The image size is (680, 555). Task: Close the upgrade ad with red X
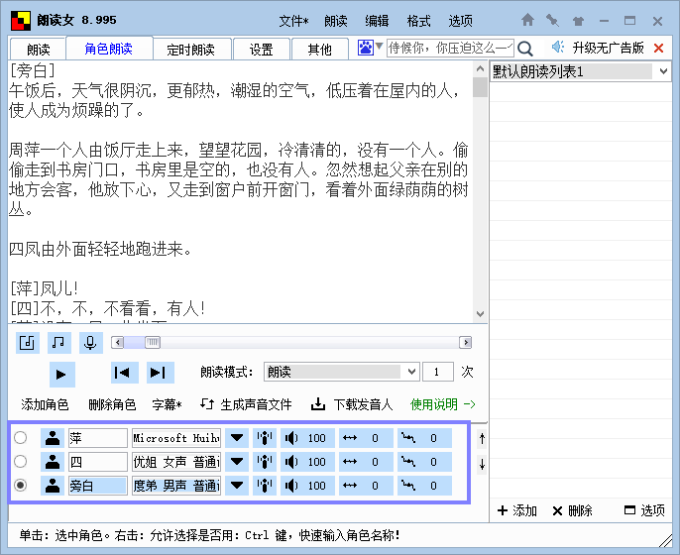(x=658, y=48)
